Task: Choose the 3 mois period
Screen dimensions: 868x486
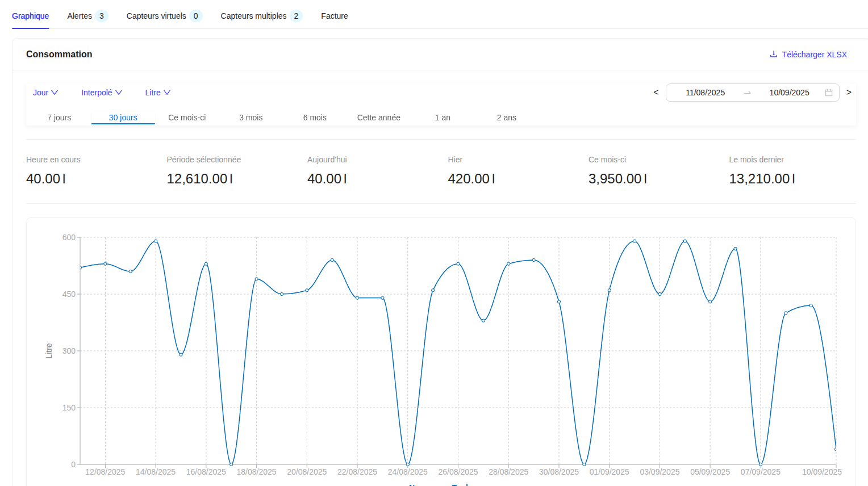Action: coord(251,118)
